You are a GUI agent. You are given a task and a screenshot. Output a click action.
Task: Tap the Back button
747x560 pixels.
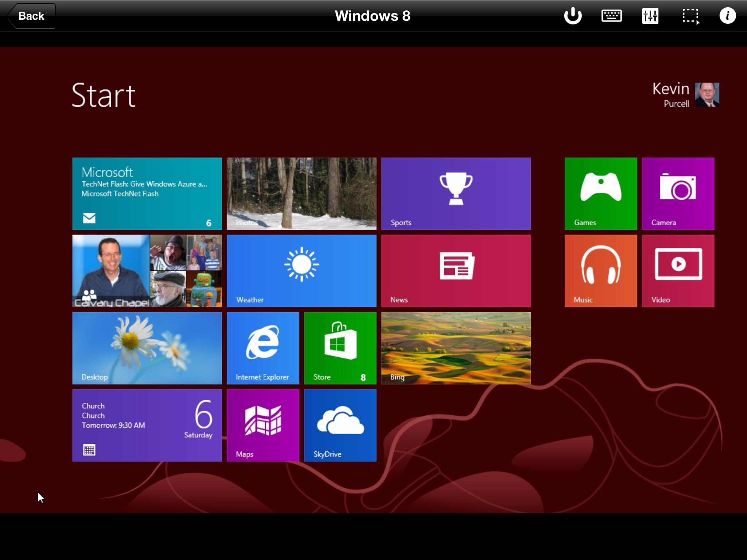[31, 16]
